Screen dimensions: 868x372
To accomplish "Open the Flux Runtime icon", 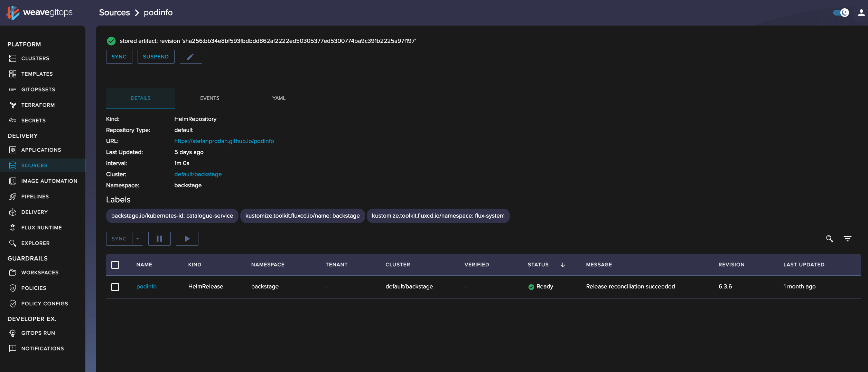I will coord(13,228).
